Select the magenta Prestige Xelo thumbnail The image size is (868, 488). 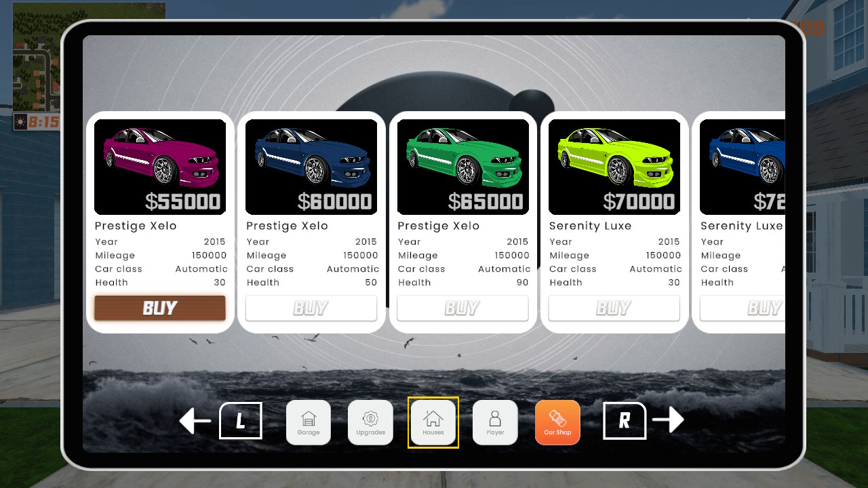point(160,167)
